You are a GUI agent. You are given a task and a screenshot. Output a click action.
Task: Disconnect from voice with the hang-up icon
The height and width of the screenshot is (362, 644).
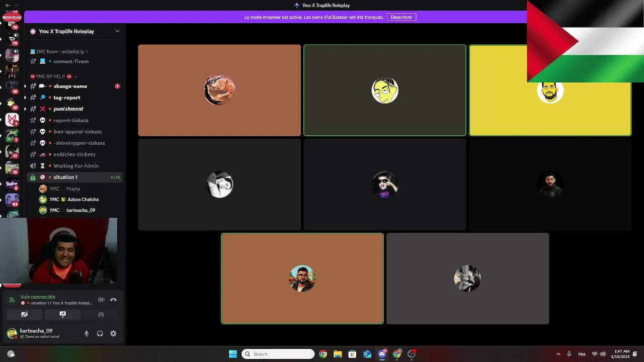coord(113,300)
